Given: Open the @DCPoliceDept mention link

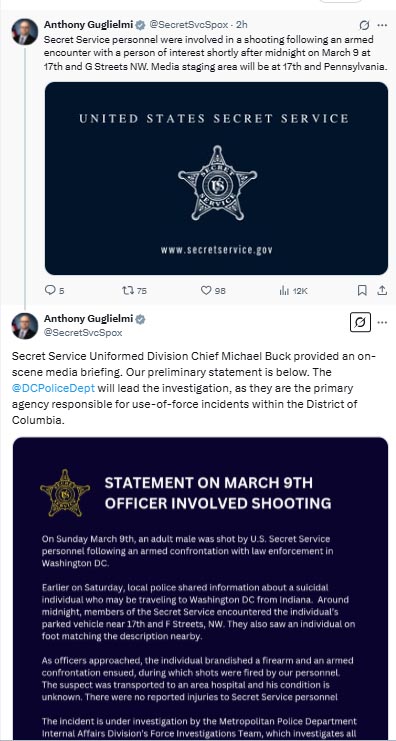Looking at the screenshot, I should pos(53,388).
